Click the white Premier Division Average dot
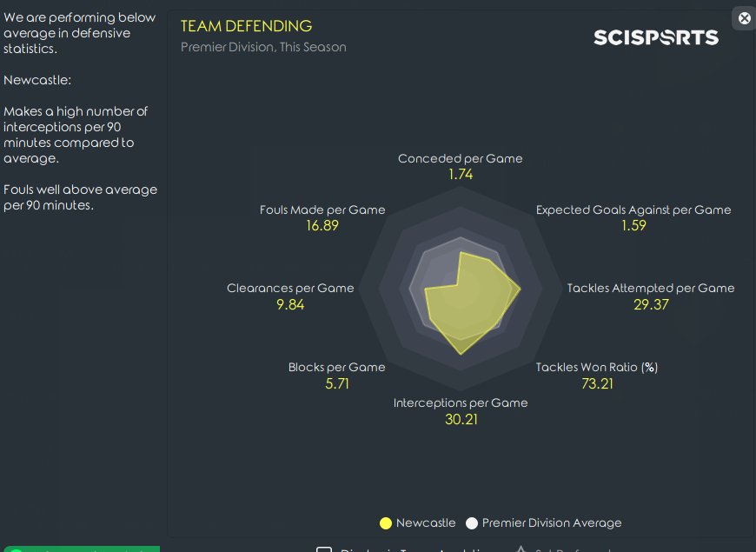 472,523
